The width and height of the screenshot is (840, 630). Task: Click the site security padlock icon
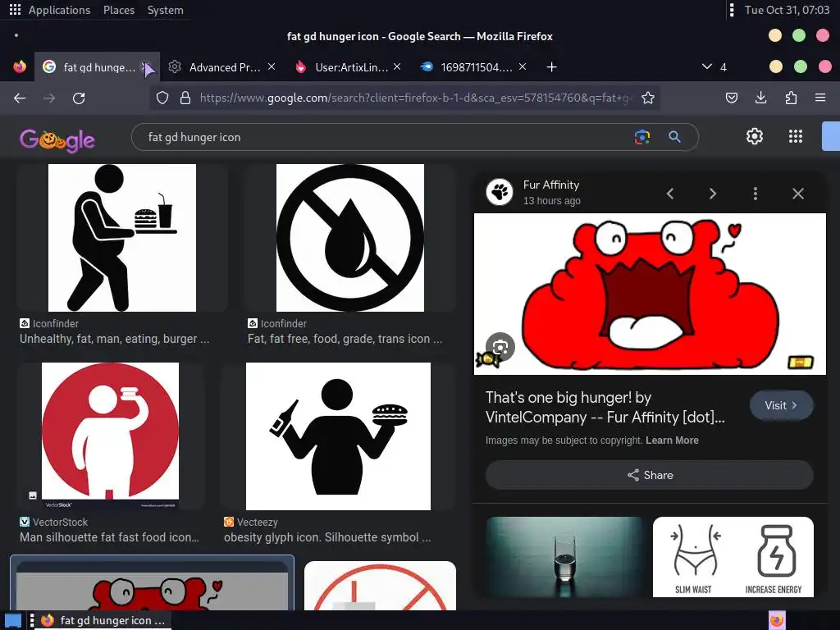click(x=185, y=98)
